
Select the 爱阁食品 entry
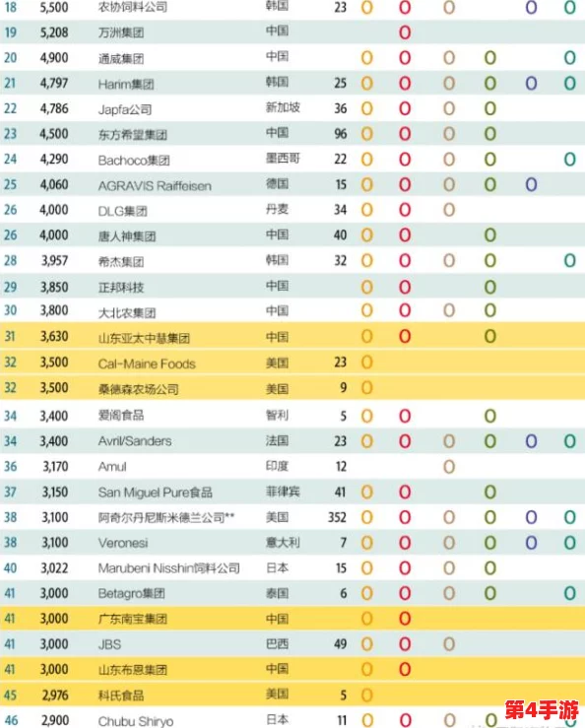121,415
